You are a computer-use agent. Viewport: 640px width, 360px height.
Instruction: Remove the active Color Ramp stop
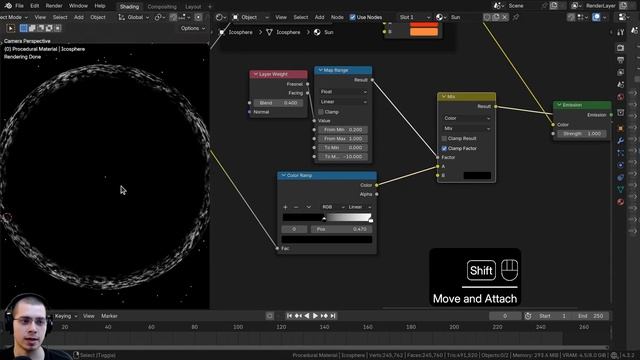coord(296,207)
